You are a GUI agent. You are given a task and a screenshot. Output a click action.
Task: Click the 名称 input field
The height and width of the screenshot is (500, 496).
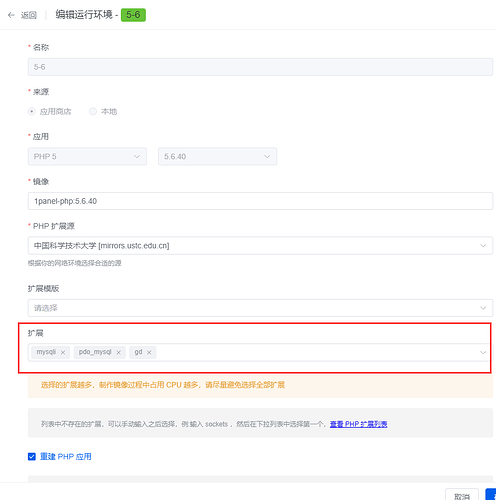[260, 67]
